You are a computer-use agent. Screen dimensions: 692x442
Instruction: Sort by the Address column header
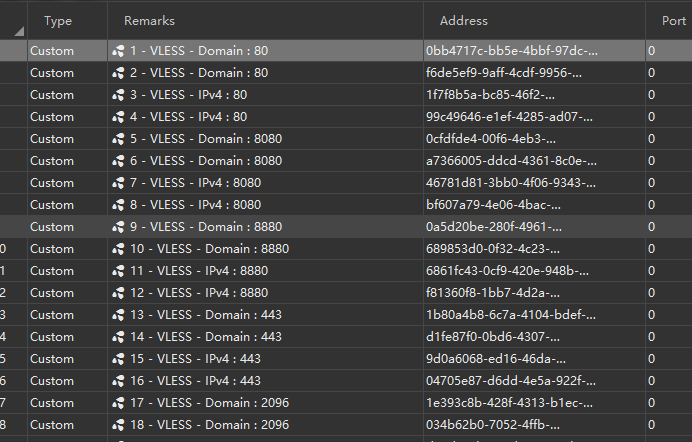(x=534, y=21)
